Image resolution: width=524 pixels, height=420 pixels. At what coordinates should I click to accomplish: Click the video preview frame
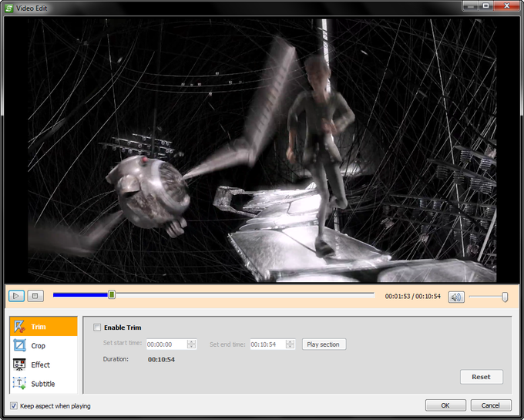[262, 150]
